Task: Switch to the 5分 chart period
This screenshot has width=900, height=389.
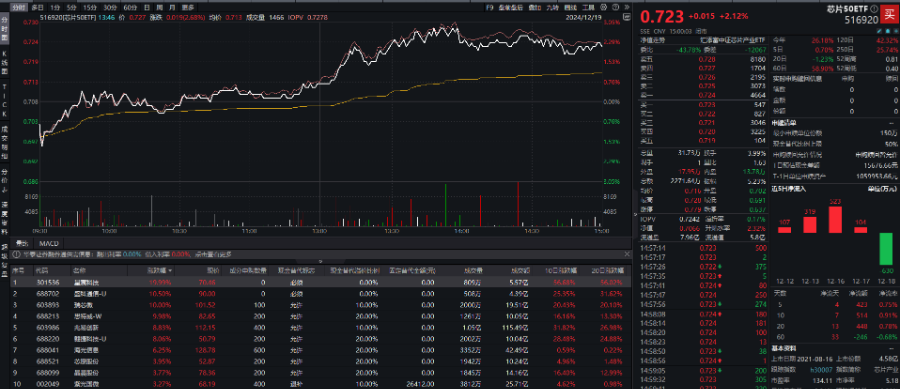Action: tap(71, 7)
